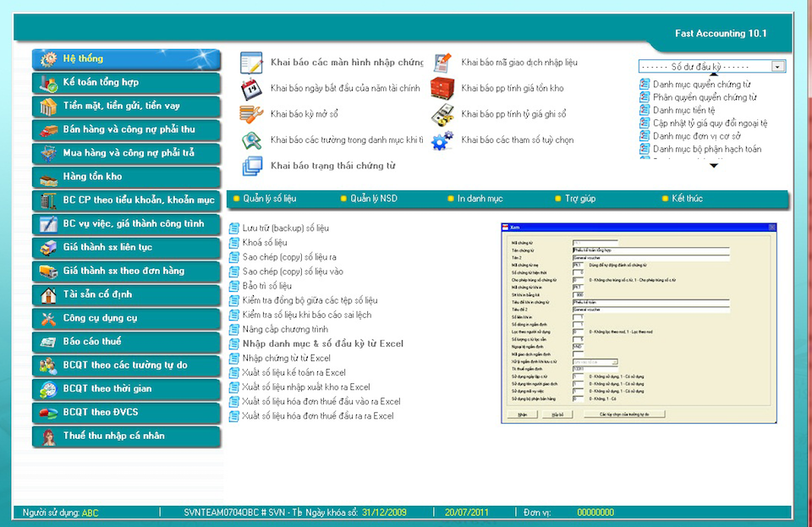Open the 'Hàng tồn kho' module
The image size is (812, 527).
[127, 177]
